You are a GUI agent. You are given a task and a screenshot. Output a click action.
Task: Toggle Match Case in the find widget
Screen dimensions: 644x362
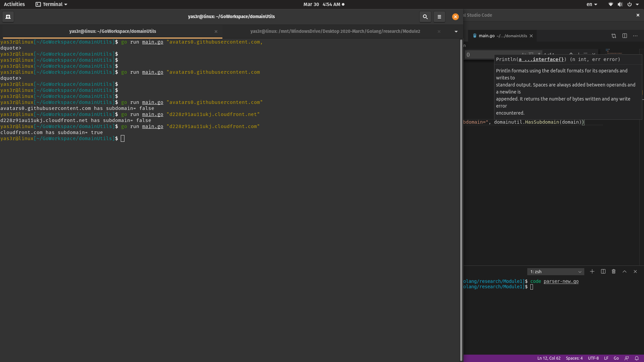click(524, 54)
